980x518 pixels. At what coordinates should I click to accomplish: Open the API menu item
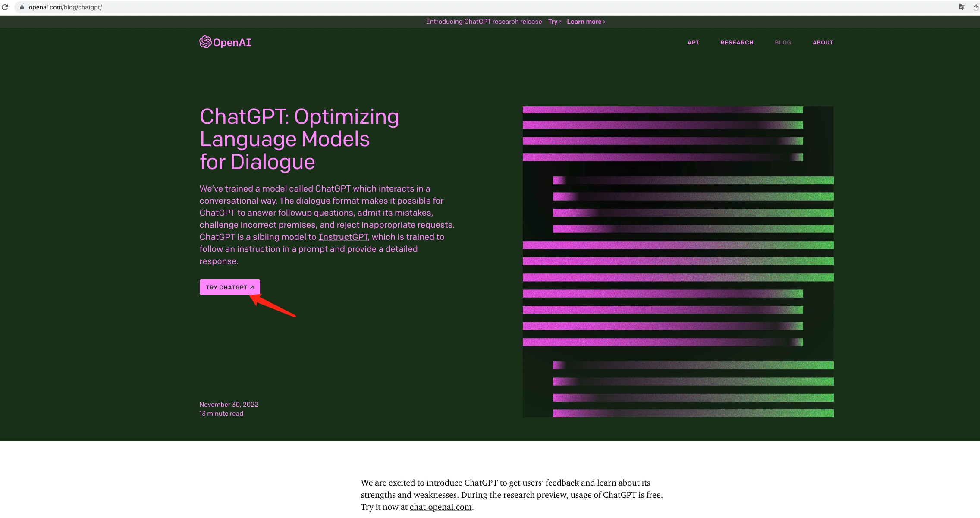[693, 42]
